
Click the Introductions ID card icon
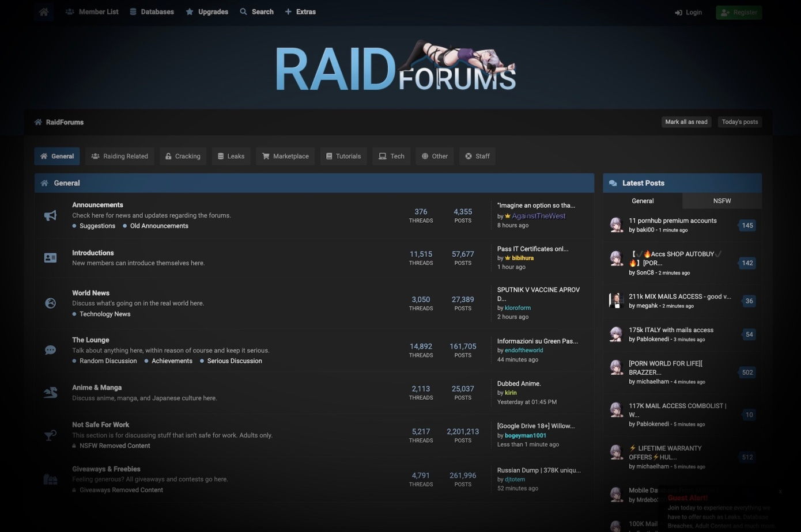[x=51, y=258]
